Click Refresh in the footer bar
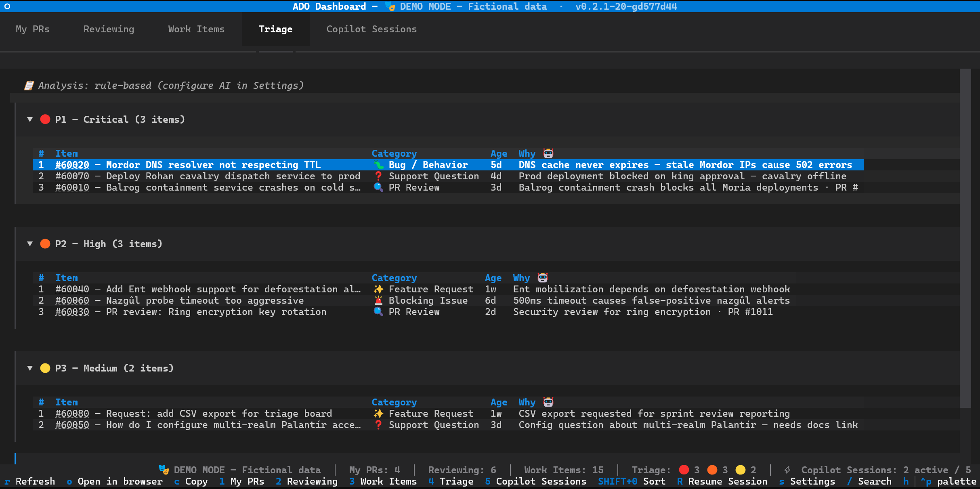 (29, 481)
